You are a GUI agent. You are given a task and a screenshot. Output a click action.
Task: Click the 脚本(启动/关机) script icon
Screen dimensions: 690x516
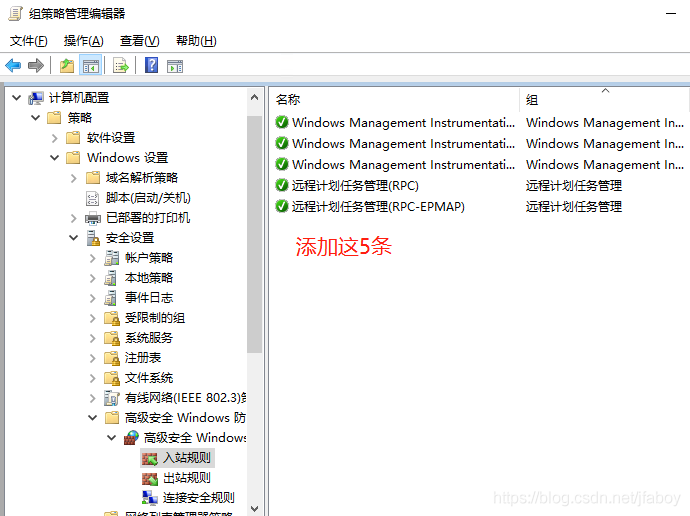pos(92,198)
